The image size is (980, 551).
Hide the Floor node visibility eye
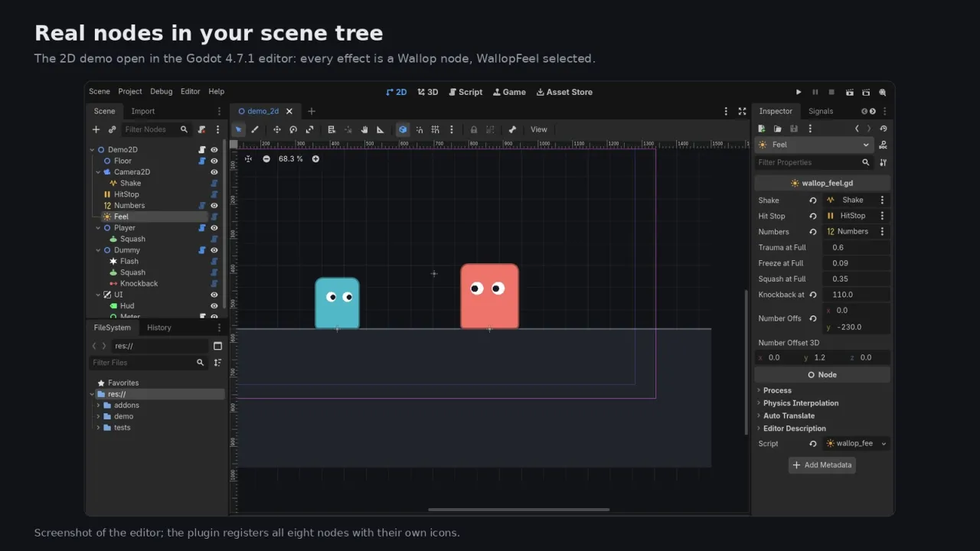tap(214, 161)
